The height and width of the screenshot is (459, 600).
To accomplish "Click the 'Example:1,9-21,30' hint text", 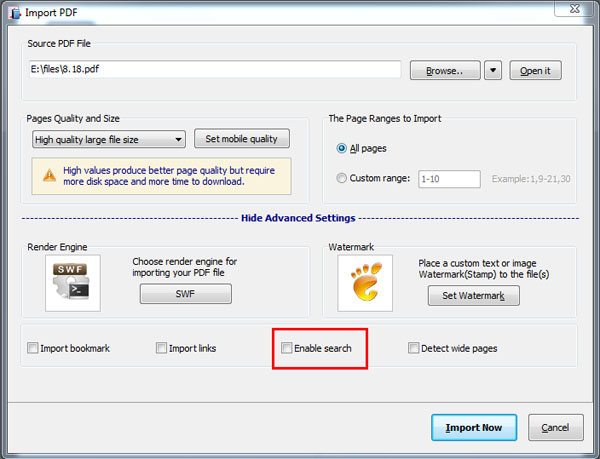I will point(531,179).
